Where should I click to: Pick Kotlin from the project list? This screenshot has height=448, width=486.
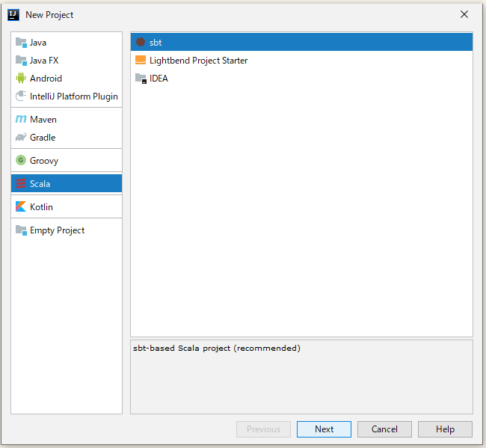(67, 206)
